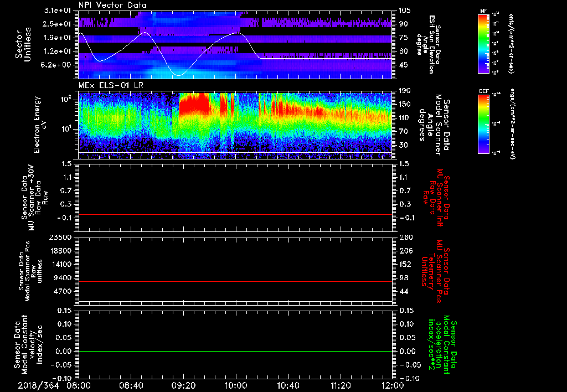
Task: Click the Sector Unitless axis label
Action: point(23,44)
